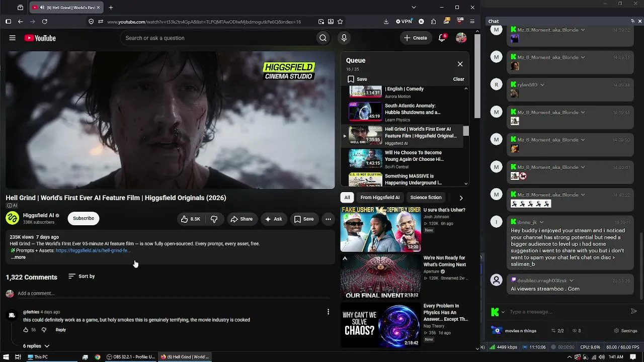Open the U sure that's Usher thumbnail
Image resolution: width=644 pixels, height=362 pixels.
pyautogui.click(x=380, y=229)
